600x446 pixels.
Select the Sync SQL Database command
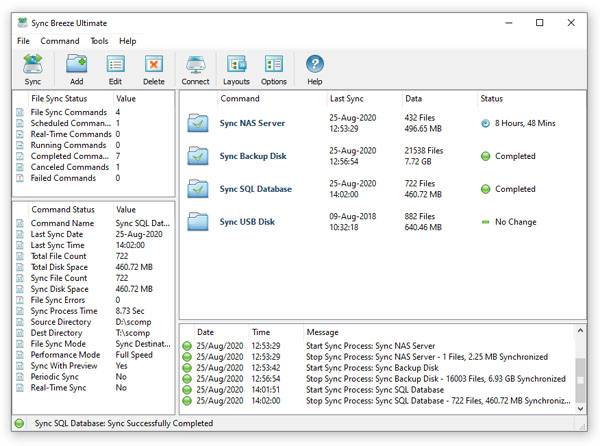tap(256, 189)
